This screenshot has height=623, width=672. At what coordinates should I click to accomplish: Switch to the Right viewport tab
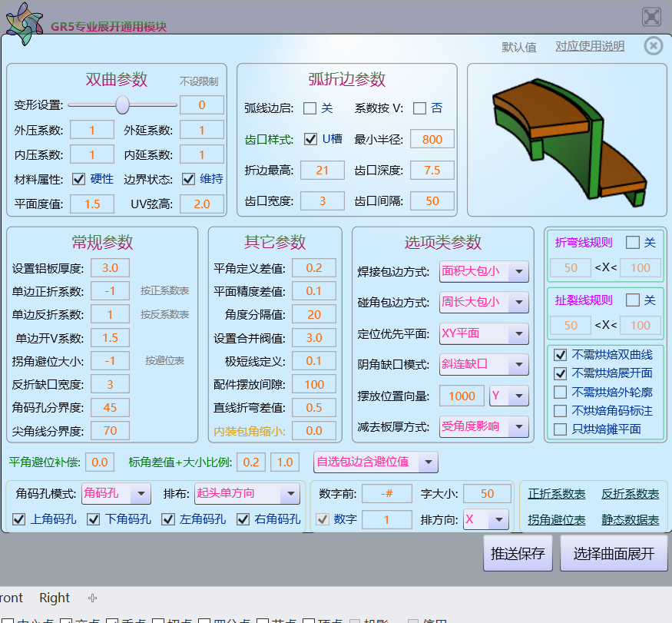[x=54, y=598]
